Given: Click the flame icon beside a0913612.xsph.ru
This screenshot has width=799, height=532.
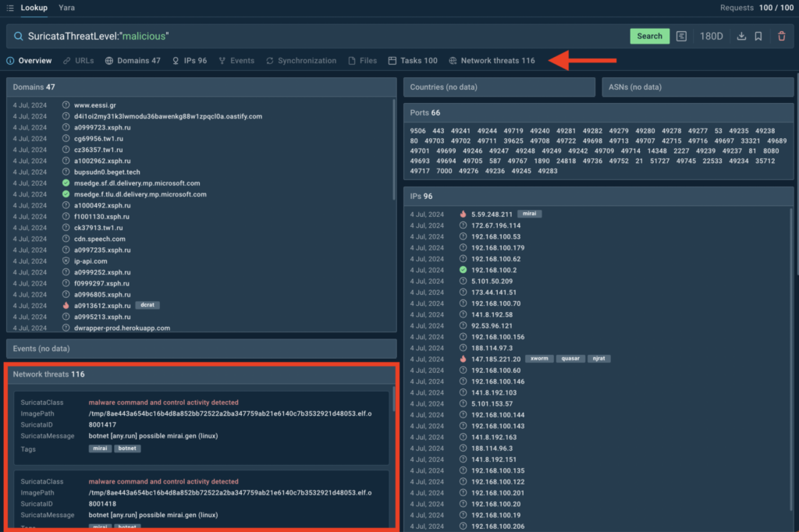Looking at the screenshot, I should click(66, 306).
